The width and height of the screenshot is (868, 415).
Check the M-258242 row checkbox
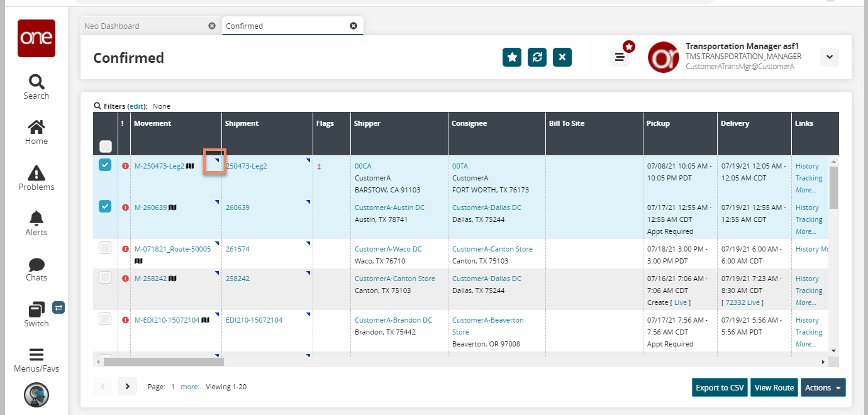pos(105,277)
